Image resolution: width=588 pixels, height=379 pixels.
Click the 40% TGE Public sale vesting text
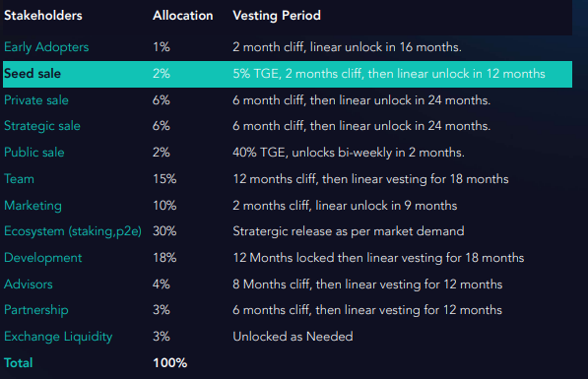click(x=349, y=153)
